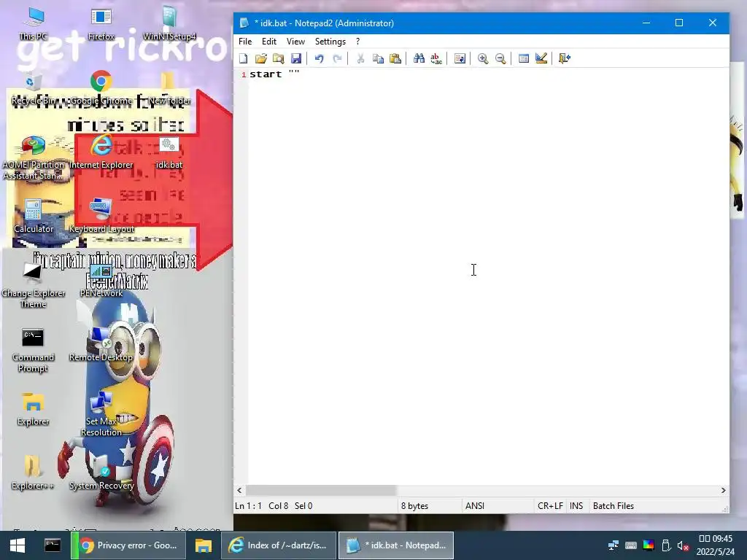Select the Internet Explorer desktop icon
Screen dimensions: 747x560
coord(101,152)
